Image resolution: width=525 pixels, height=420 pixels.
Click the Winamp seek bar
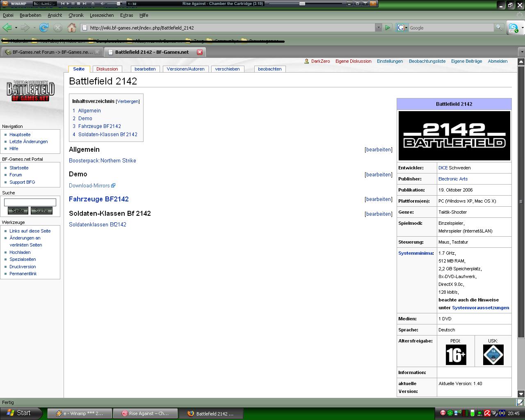pyautogui.click(x=306, y=4)
